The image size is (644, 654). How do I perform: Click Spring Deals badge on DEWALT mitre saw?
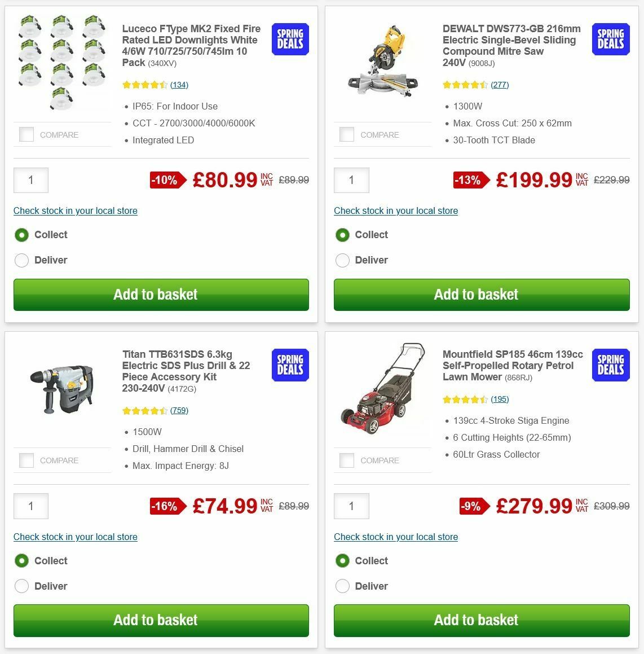pyautogui.click(x=610, y=39)
